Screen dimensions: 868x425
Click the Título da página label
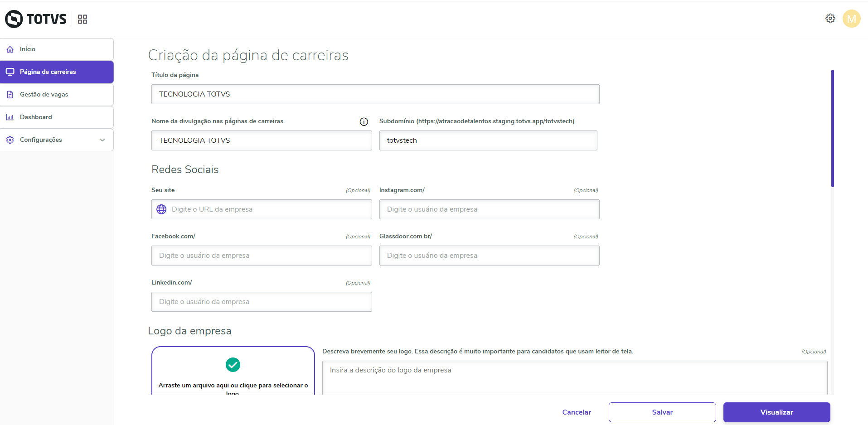click(175, 75)
